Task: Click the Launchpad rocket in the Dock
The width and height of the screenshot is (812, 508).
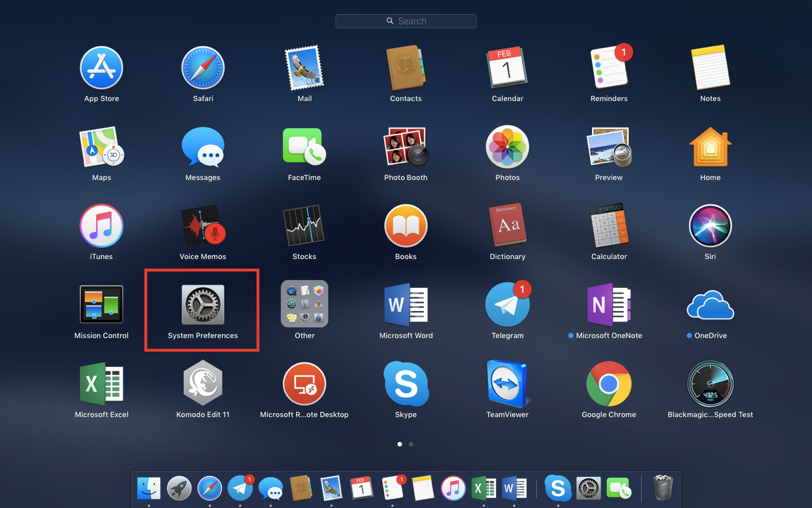Action: click(179, 488)
